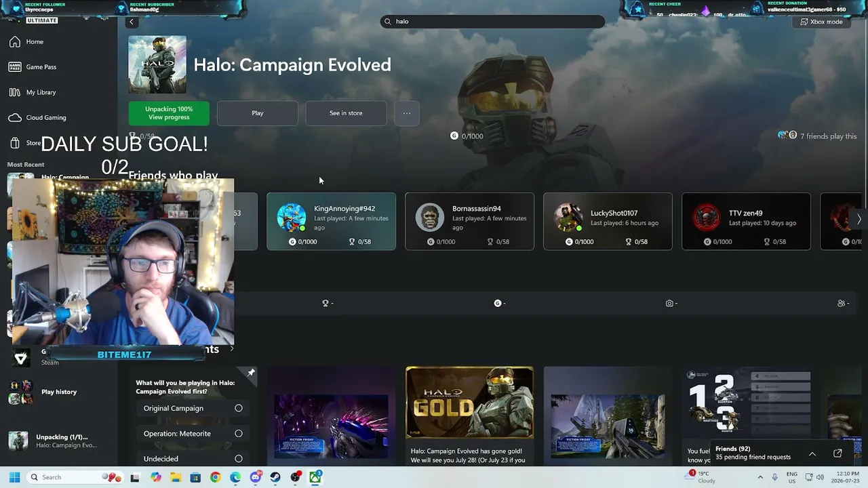This screenshot has height=488, width=868.
Task: Click the gamerscore 0/1000 under game title
Action: [x=467, y=136]
